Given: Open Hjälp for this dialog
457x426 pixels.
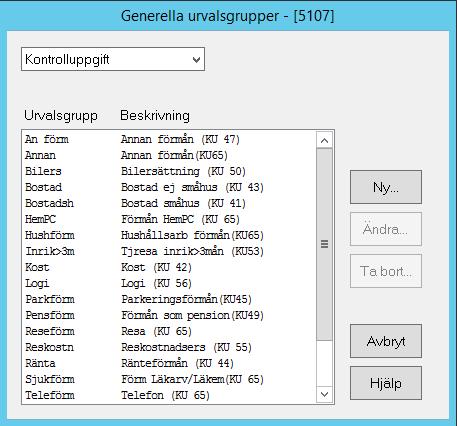Looking at the screenshot, I should 386,383.
